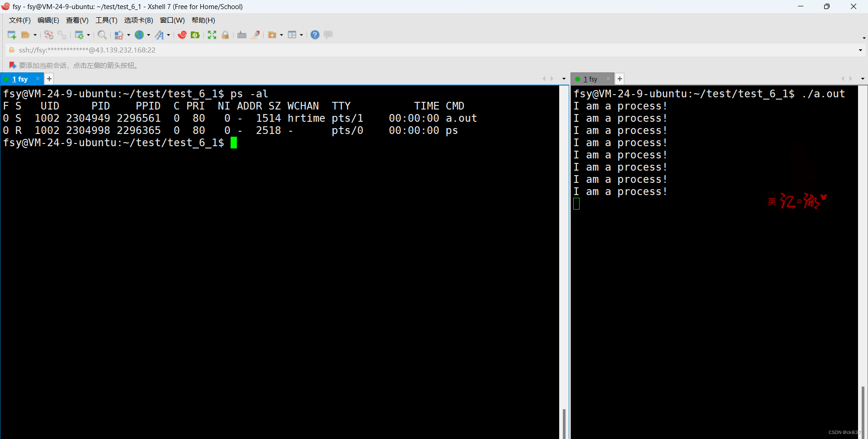Image resolution: width=868 pixels, height=439 pixels.
Task: Click the Lock screen padlock icon
Action: tap(225, 35)
